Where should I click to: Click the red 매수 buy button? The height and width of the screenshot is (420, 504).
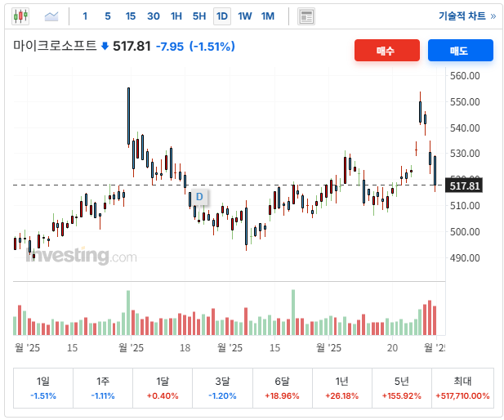(x=387, y=50)
